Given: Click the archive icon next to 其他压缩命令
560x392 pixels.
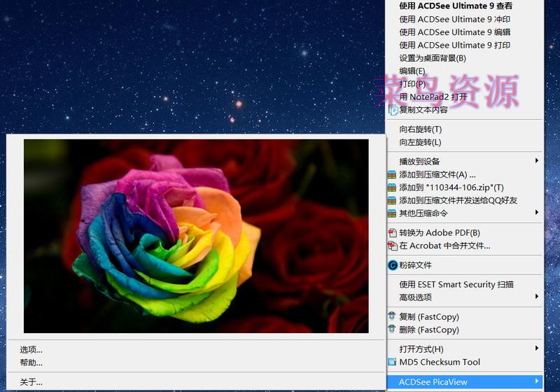Looking at the screenshot, I should 392,213.
